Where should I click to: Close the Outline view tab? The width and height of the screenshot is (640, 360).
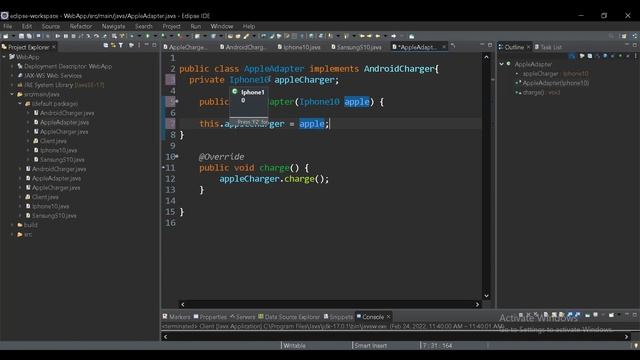(x=528, y=47)
